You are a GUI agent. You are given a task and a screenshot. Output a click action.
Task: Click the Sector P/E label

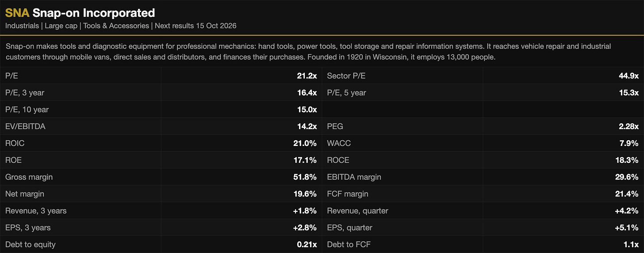pos(346,76)
